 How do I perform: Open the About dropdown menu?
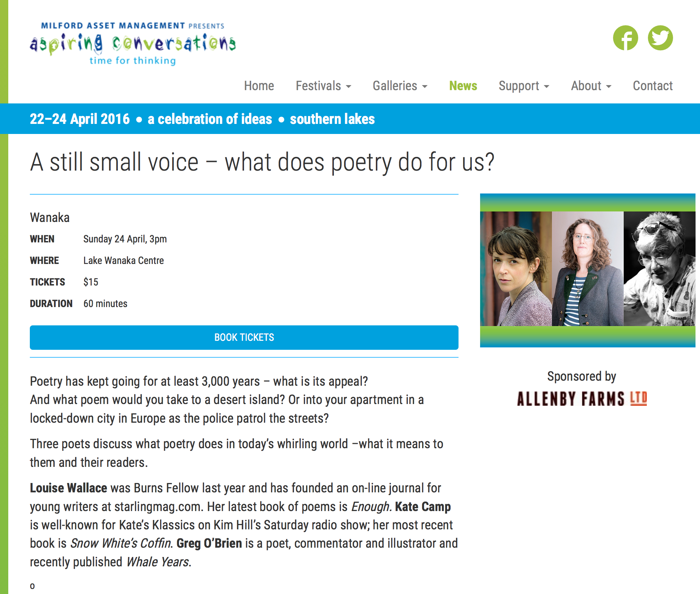[591, 86]
